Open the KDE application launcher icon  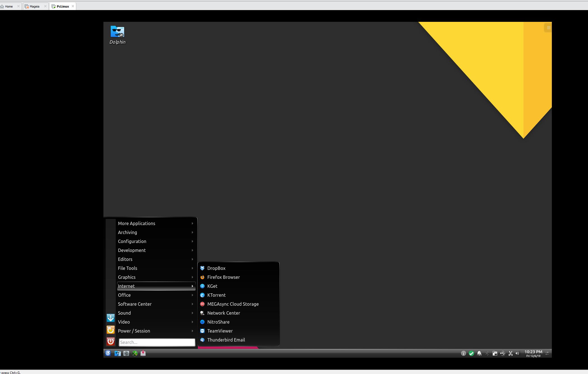pyautogui.click(x=108, y=353)
